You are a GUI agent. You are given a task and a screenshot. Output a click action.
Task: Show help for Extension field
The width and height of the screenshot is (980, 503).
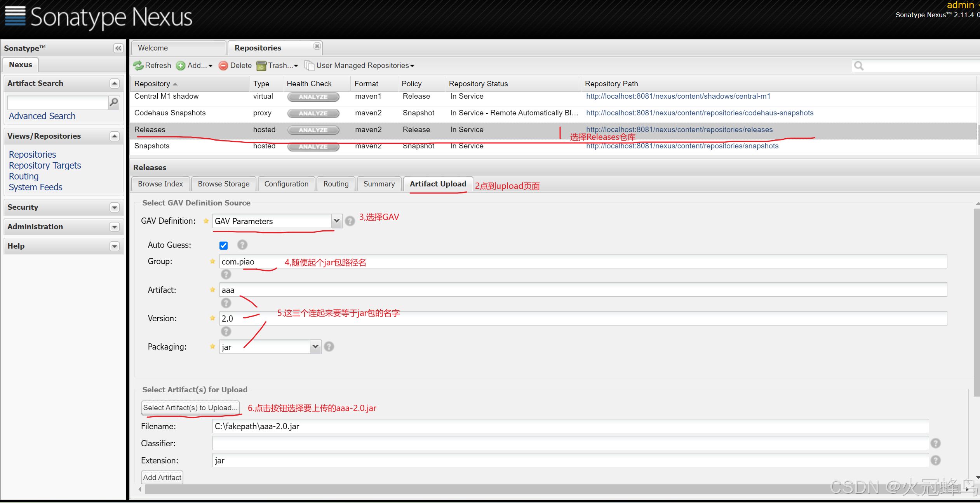936,460
